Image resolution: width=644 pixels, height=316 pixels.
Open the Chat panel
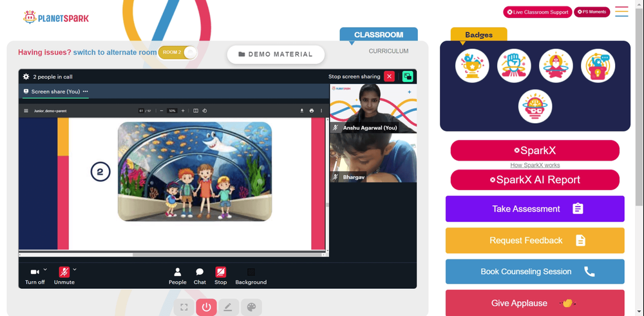[x=200, y=276]
